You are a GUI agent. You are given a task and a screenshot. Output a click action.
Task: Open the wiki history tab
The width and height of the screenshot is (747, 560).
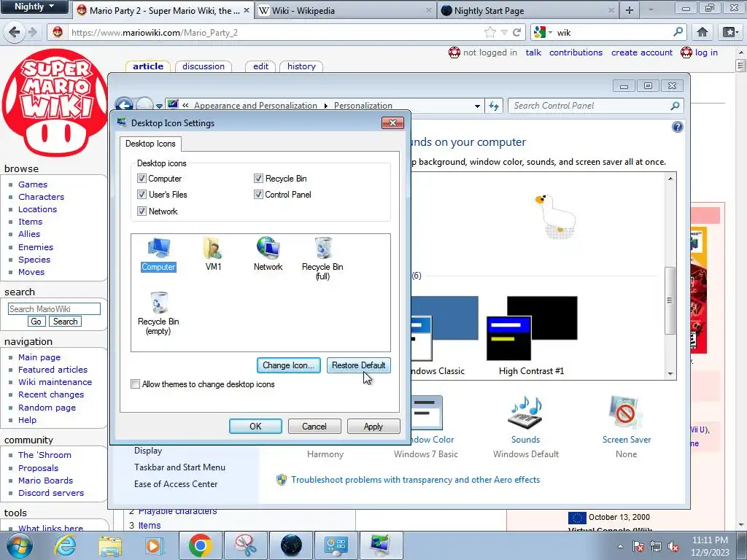(x=301, y=66)
